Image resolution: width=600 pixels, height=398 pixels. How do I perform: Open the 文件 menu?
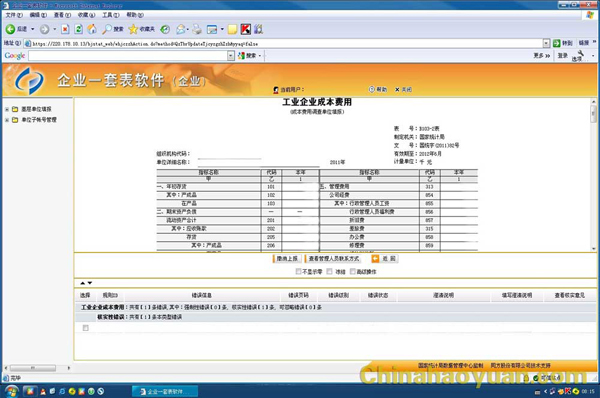pos(14,15)
